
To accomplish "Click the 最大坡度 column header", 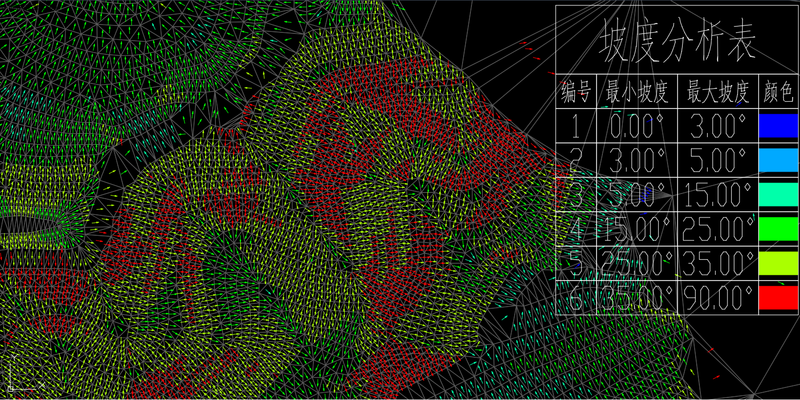I will (718, 92).
